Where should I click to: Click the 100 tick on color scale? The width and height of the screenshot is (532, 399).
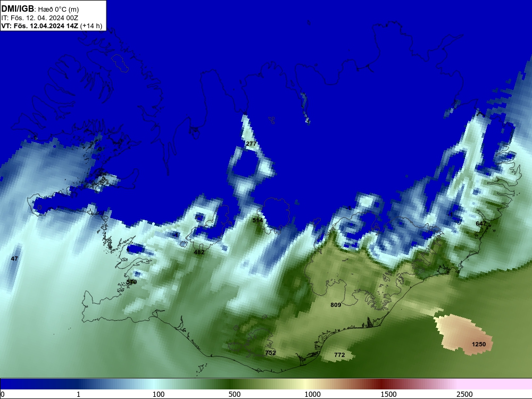[x=159, y=394]
